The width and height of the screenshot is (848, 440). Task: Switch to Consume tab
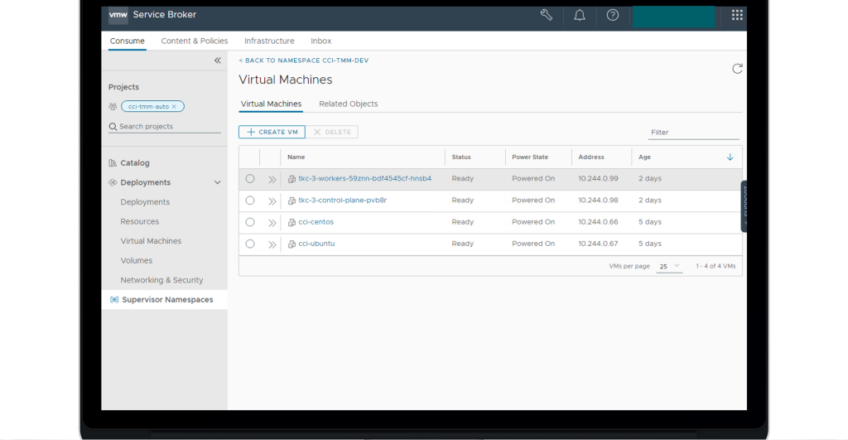(x=127, y=41)
